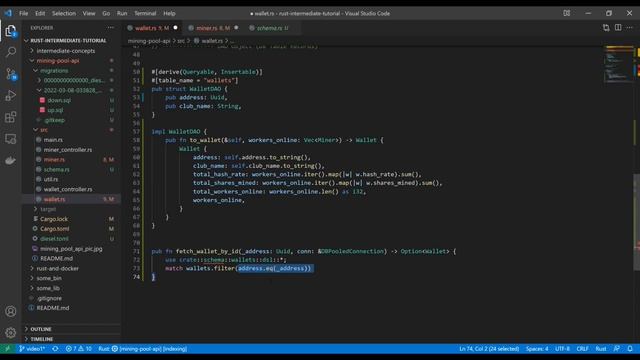Image resolution: width=640 pixels, height=360 pixels.
Task: Collapse RUST-INTERMEDIATE-TUTORIAL root folder
Action: pos(71,40)
